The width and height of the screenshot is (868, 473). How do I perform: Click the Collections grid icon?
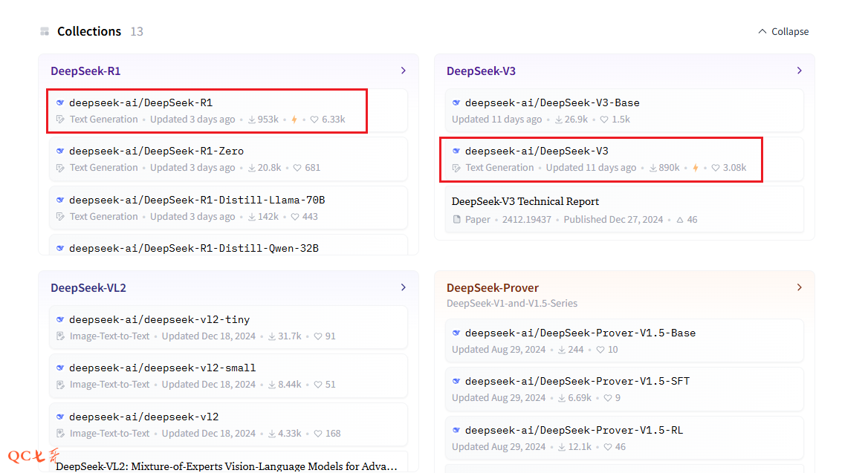coord(45,31)
